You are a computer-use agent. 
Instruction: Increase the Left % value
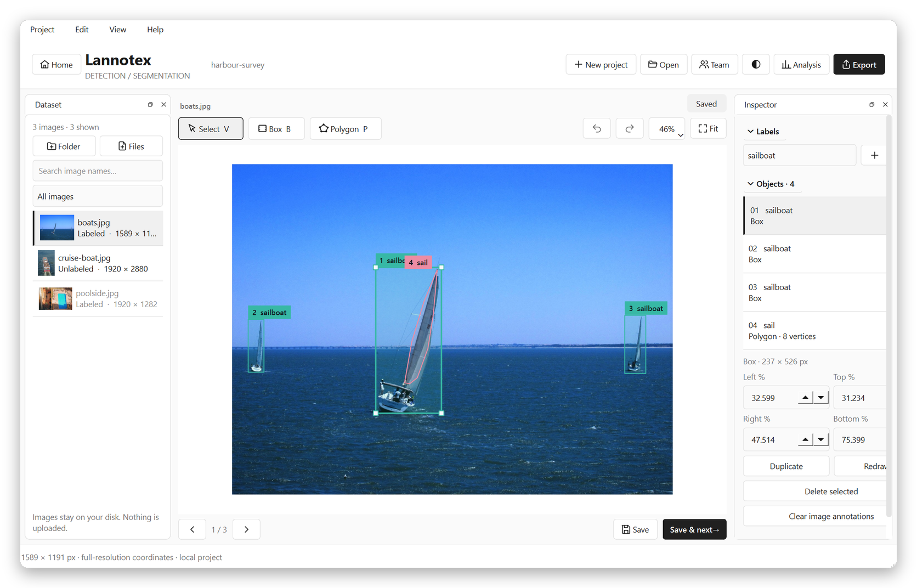[805, 398]
